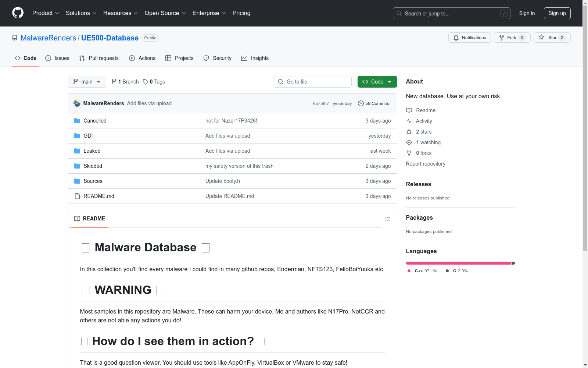Switch to the Security tab
The image size is (588, 368).
(218, 58)
